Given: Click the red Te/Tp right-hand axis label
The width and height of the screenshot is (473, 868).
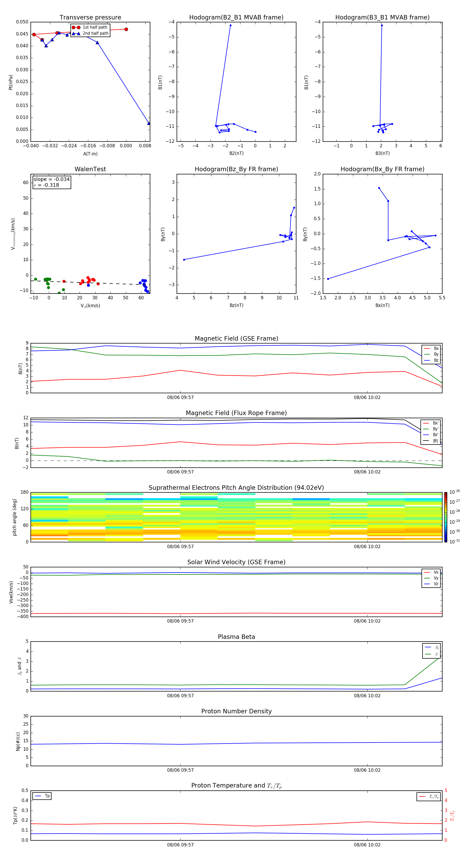Looking at the screenshot, I should 453,815.
